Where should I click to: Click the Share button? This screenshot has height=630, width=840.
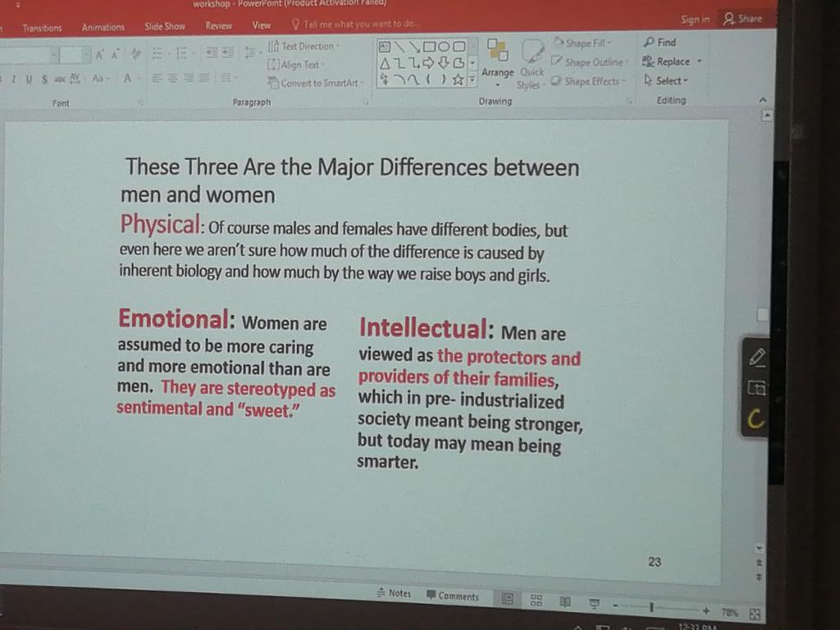point(742,19)
